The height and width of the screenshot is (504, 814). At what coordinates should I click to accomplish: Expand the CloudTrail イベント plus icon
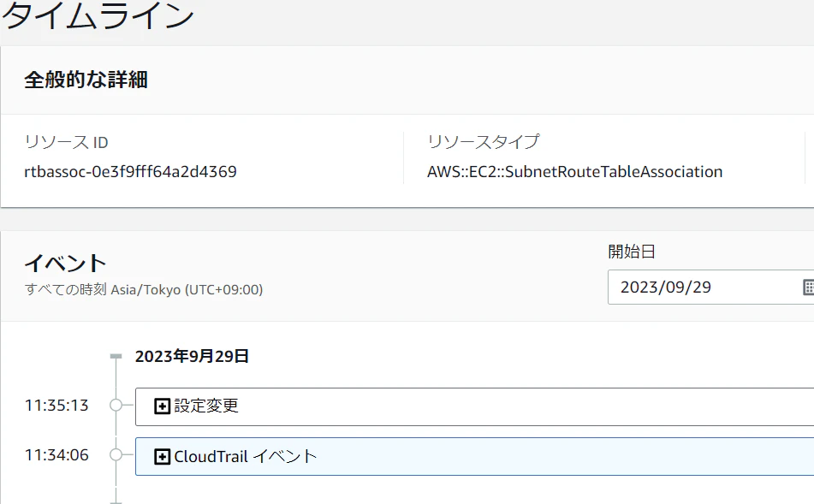[162, 456]
